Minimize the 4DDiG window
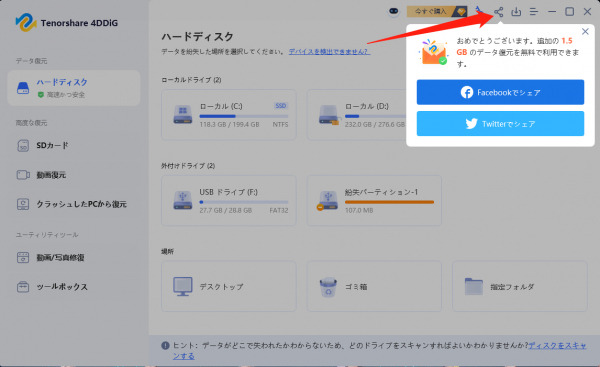Image resolution: width=600 pixels, height=367 pixels. (x=551, y=11)
